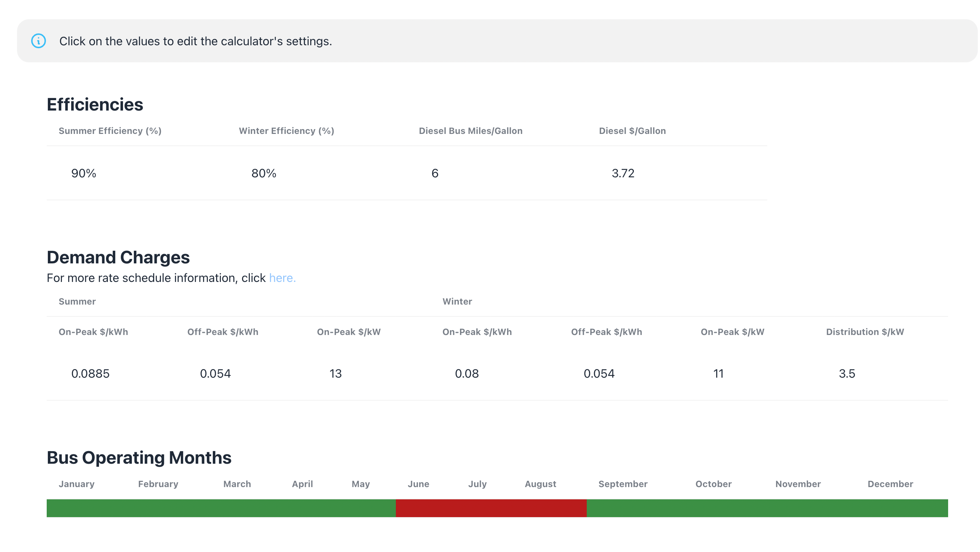
Task: Click the Winter Efficiency (%) column header
Action: tap(287, 131)
